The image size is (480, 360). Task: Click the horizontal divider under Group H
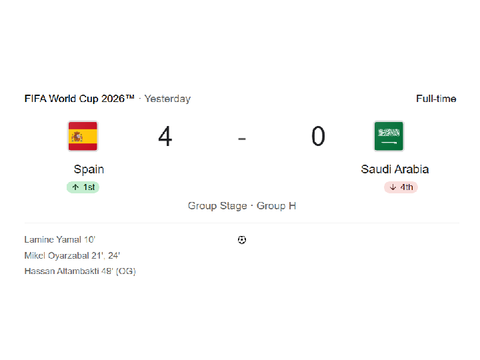click(242, 222)
